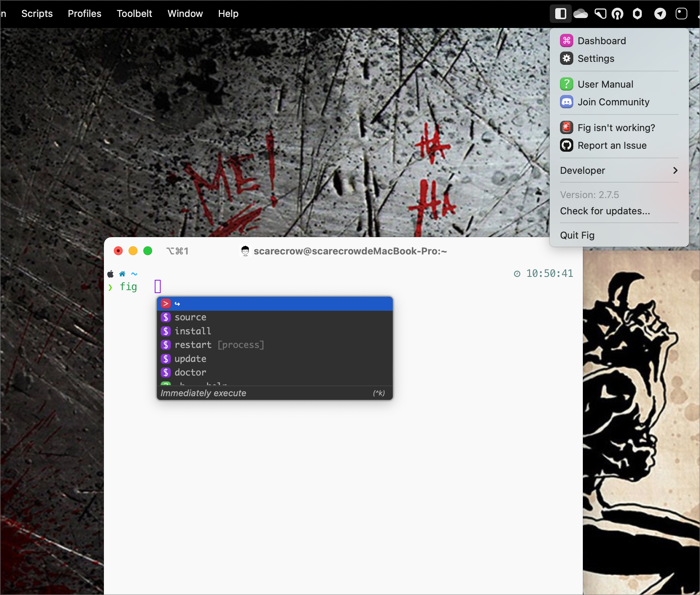This screenshot has height=595, width=700.
Task: Choose Dashboard from Fig menu
Action: click(x=619, y=41)
